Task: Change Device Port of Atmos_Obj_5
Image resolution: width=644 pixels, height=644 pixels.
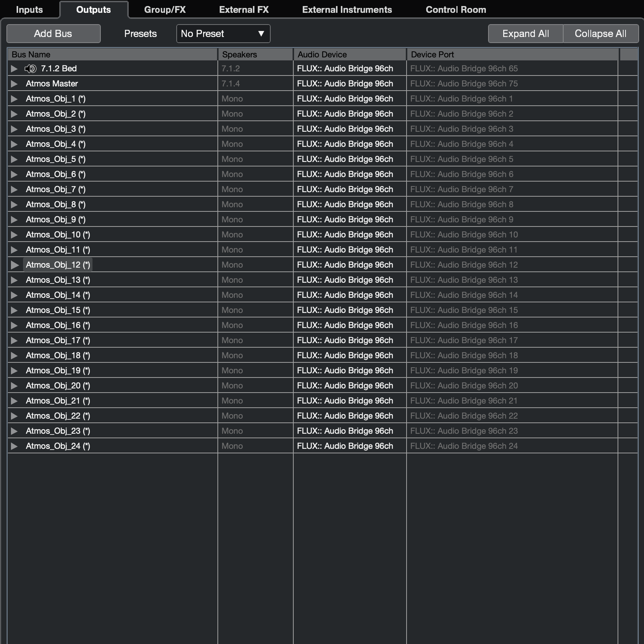Action: (x=461, y=159)
